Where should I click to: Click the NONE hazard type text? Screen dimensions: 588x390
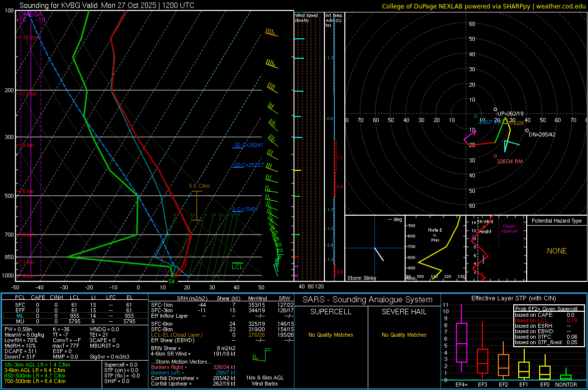(x=557, y=251)
